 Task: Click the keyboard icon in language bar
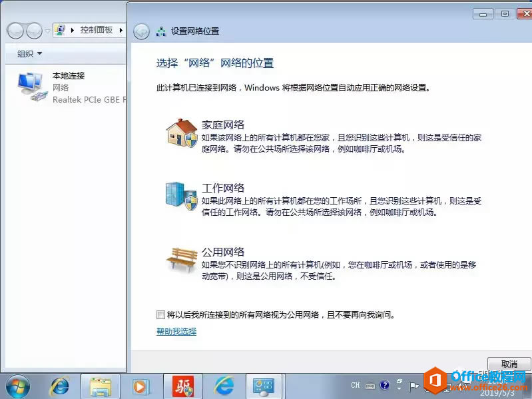370,386
